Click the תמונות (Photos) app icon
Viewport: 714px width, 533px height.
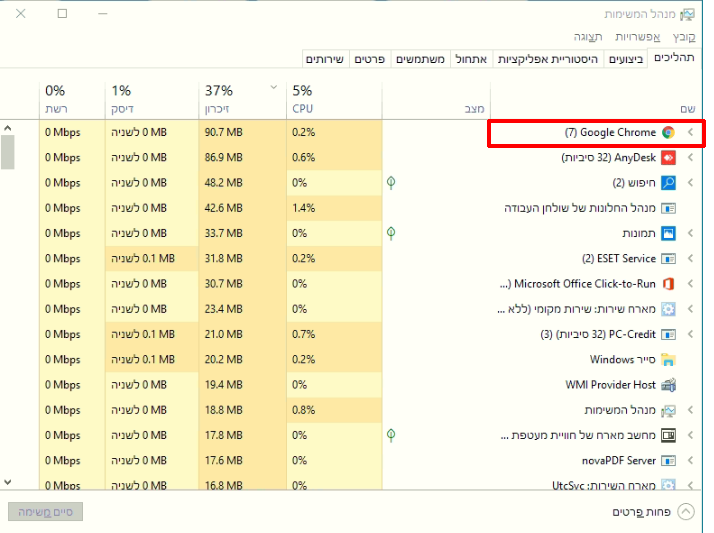coord(668,233)
